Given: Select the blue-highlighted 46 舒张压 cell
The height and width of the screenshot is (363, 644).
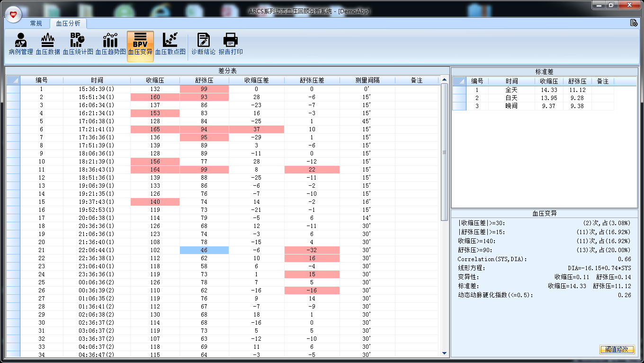Looking at the screenshot, I should [x=204, y=250].
